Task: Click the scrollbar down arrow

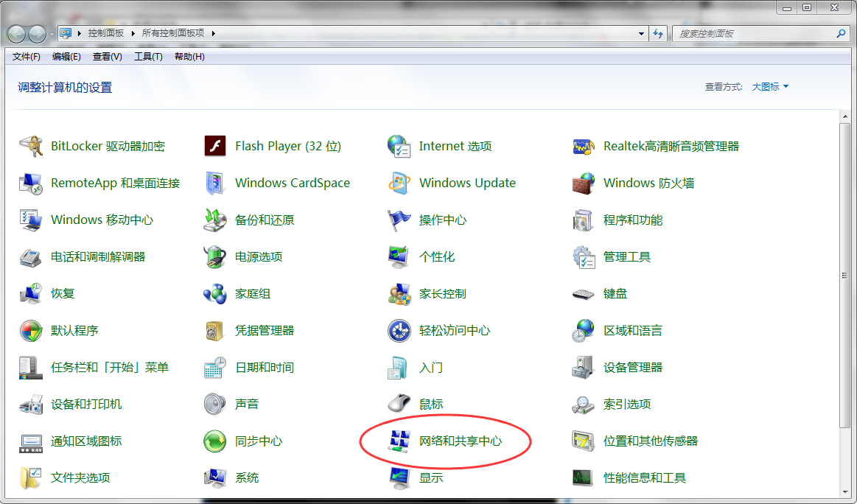Action: [845, 492]
